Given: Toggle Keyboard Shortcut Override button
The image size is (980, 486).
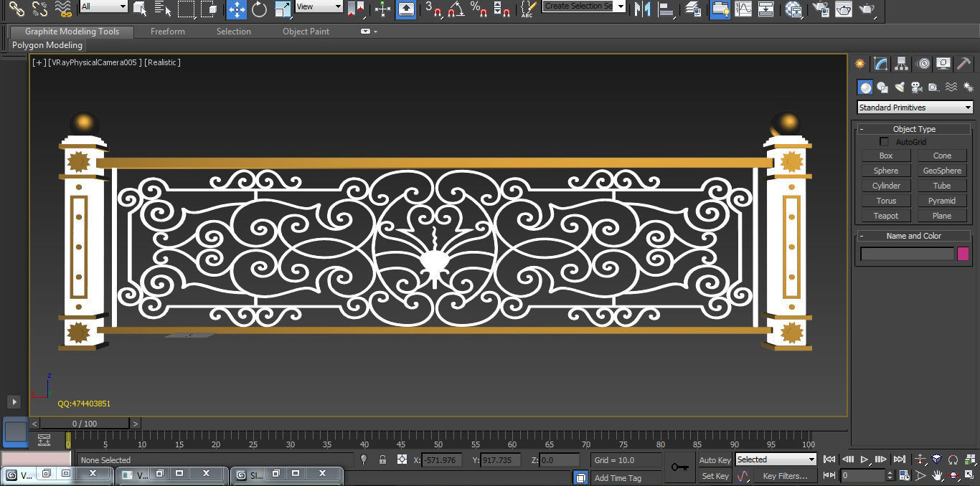Looking at the screenshot, I should tap(406, 9).
